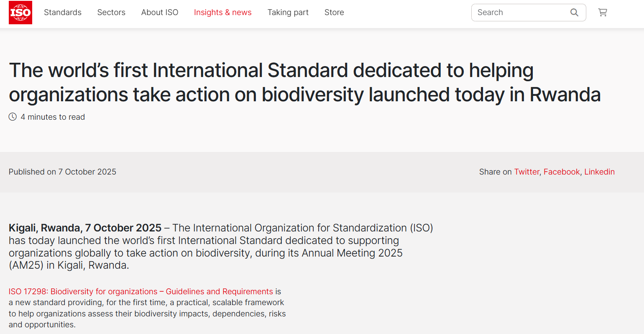
Task: Share the article on Linkedin
Action: tap(600, 172)
